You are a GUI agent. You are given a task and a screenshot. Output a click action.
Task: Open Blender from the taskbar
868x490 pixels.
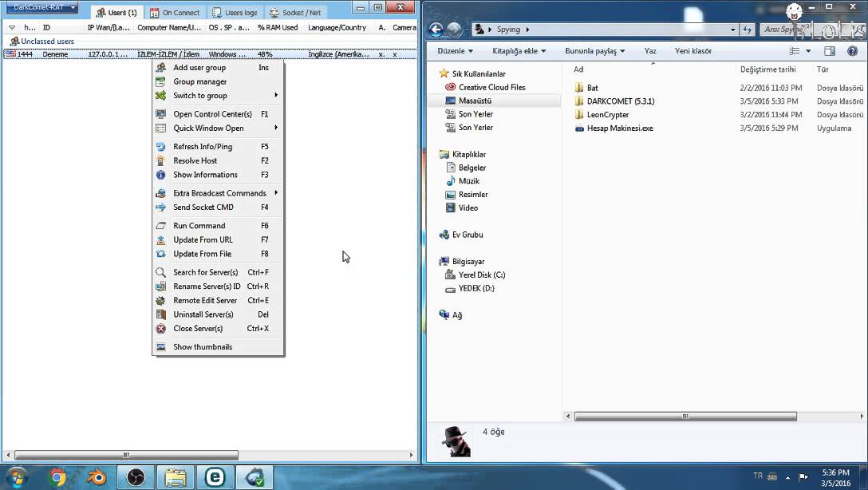[x=97, y=476]
